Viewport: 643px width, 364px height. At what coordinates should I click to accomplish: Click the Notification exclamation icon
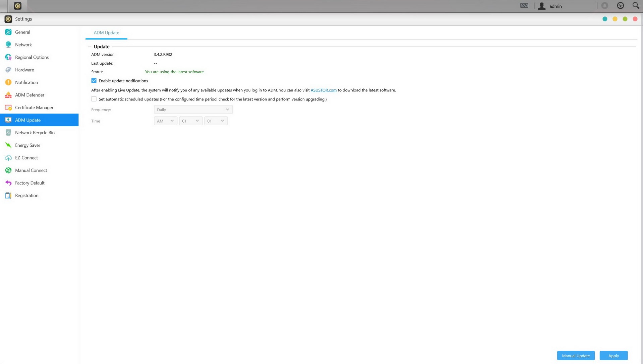pyautogui.click(x=8, y=82)
